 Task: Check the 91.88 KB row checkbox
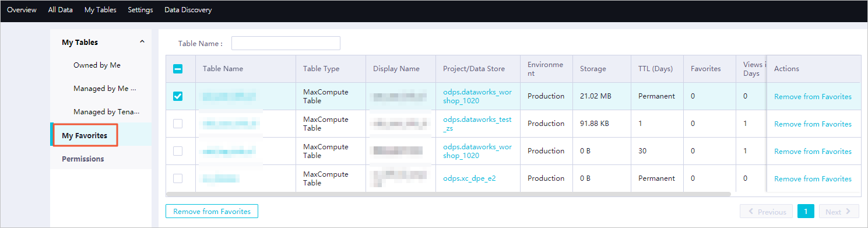[x=178, y=124]
